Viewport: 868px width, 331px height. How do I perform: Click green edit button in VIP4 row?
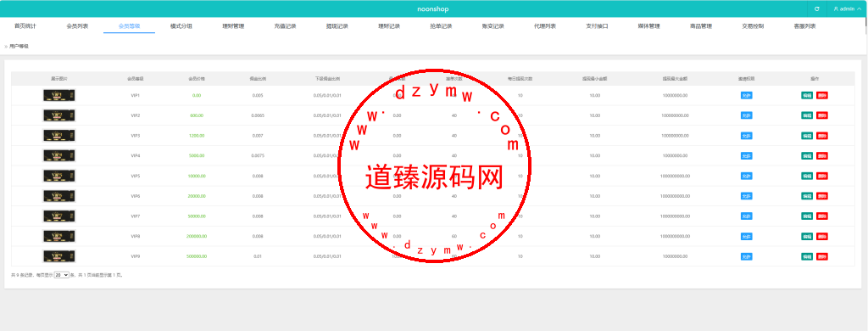point(807,156)
